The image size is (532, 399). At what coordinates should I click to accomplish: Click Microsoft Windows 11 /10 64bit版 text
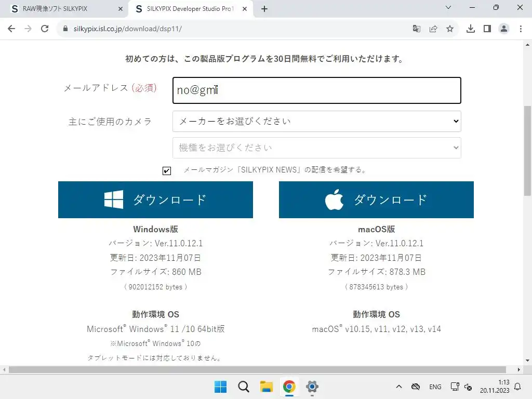tap(156, 329)
